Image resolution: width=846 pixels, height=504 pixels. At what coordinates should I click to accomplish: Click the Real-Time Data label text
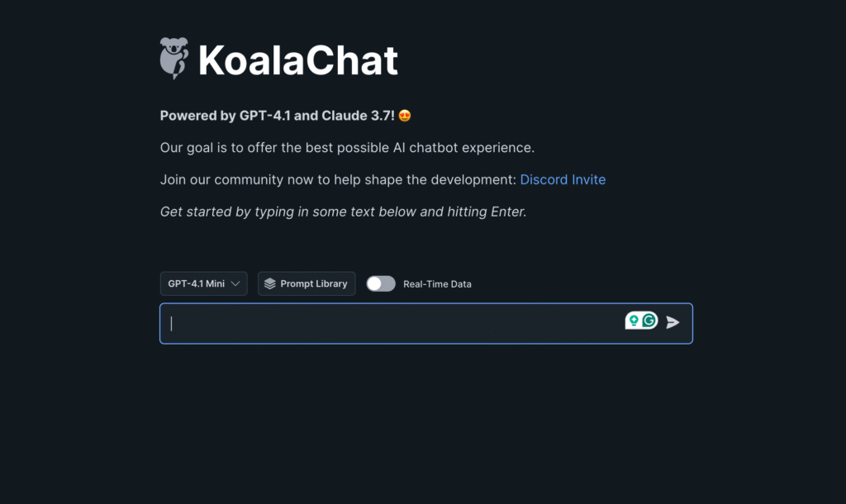click(x=437, y=284)
